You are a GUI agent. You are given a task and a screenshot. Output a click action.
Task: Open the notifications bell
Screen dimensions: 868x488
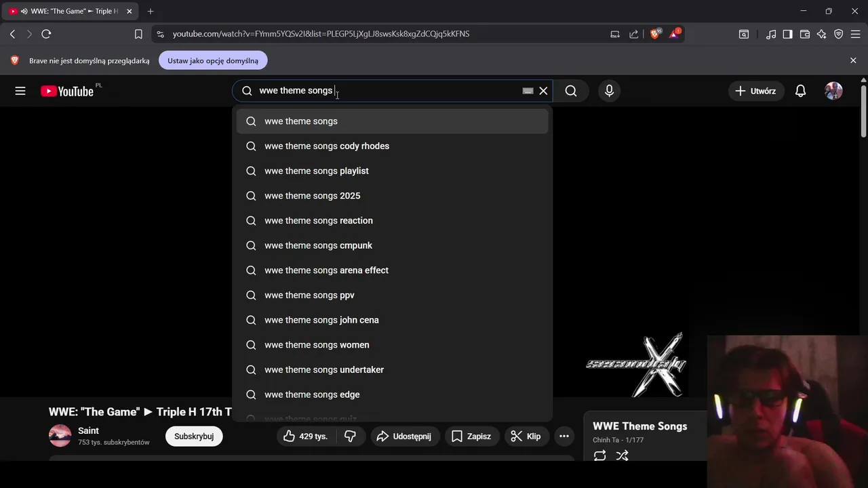(800, 91)
